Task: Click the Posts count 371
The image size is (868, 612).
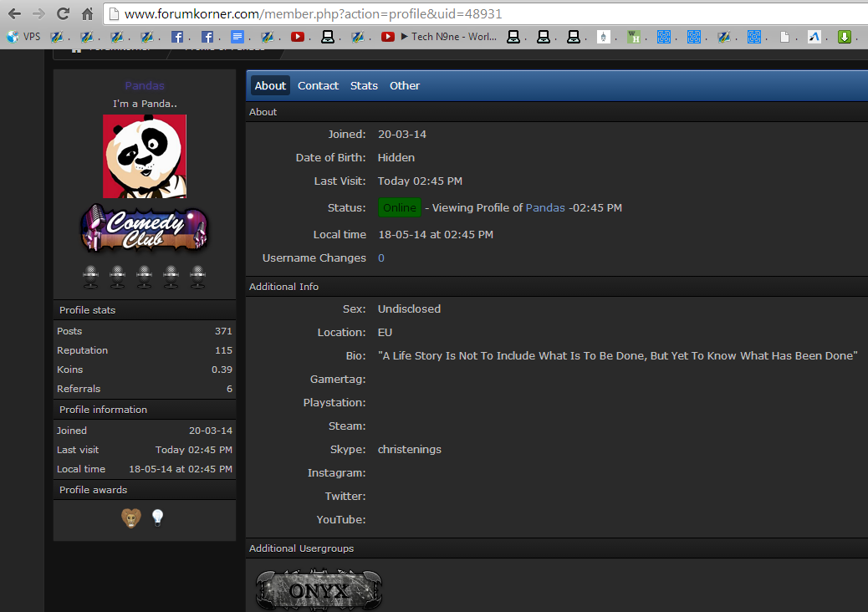Action: tap(223, 331)
